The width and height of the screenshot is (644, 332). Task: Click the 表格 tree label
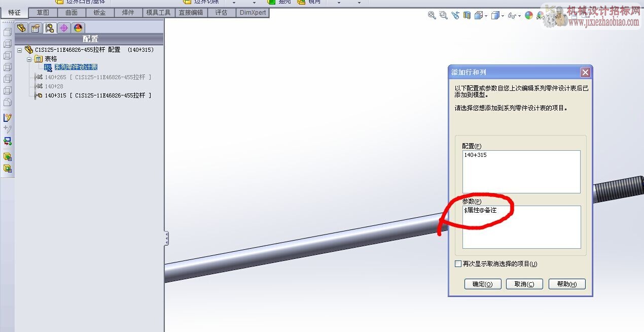click(x=51, y=59)
